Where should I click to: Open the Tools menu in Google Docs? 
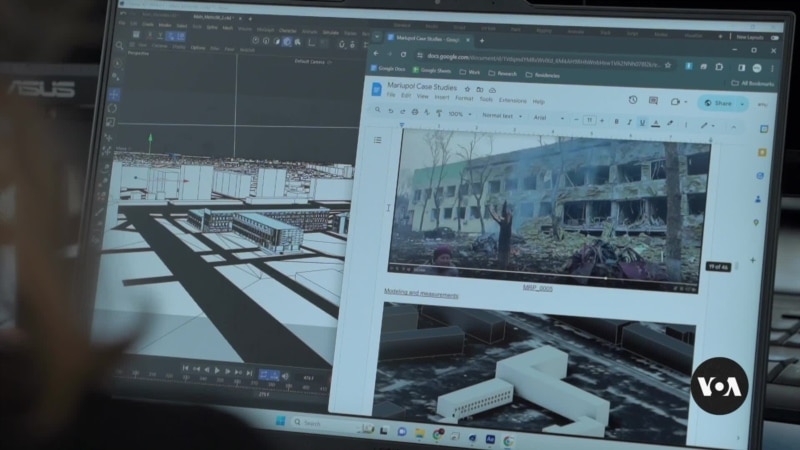click(486, 99)
